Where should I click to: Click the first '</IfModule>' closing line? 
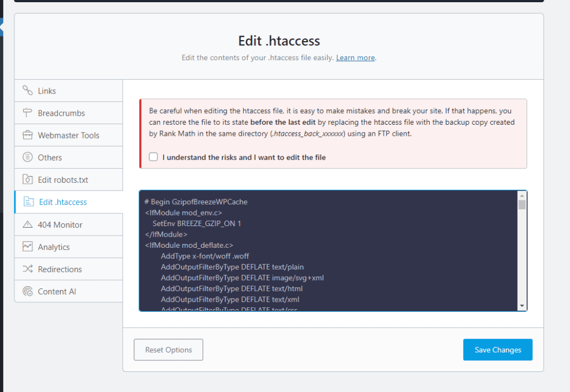[166, 234]
